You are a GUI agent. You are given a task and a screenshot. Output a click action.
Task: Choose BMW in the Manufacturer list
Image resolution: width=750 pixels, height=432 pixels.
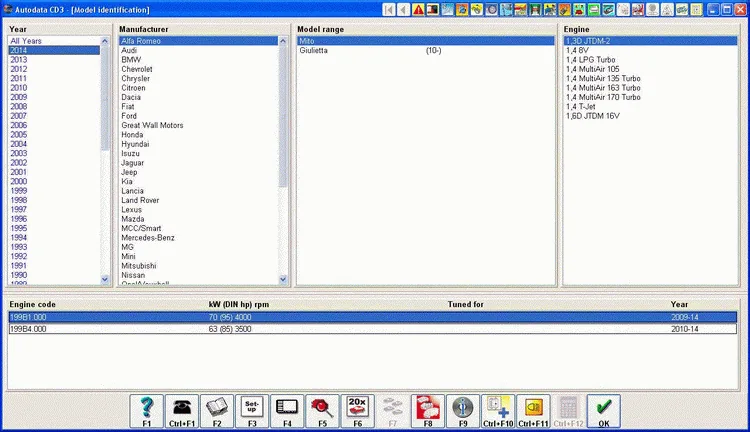pos(199,60)
